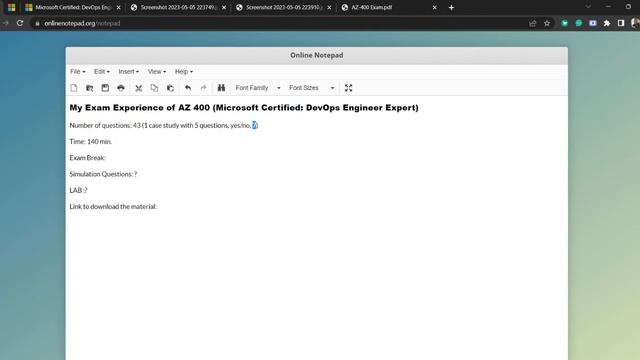Image resolution: width=640 pixels, height=360 pixels.
Task: Click the Paste clipboard icon
Action: tap(170, 88)
